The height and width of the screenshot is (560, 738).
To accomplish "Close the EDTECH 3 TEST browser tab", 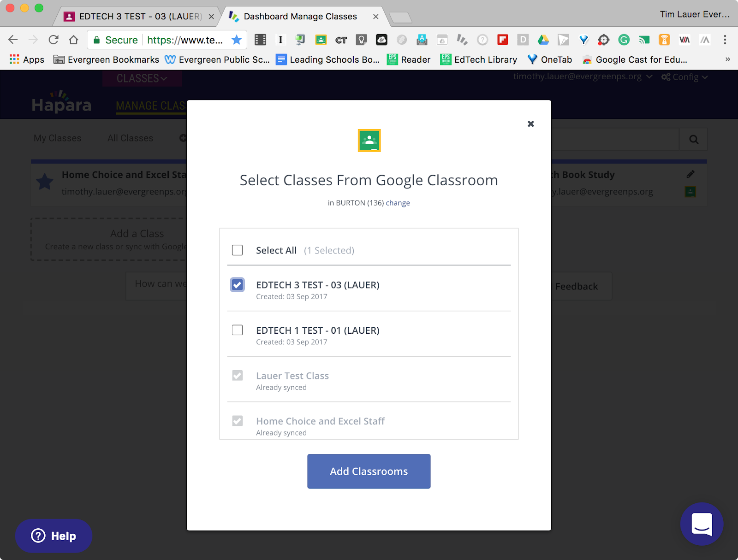I will [x=211, y=17].
